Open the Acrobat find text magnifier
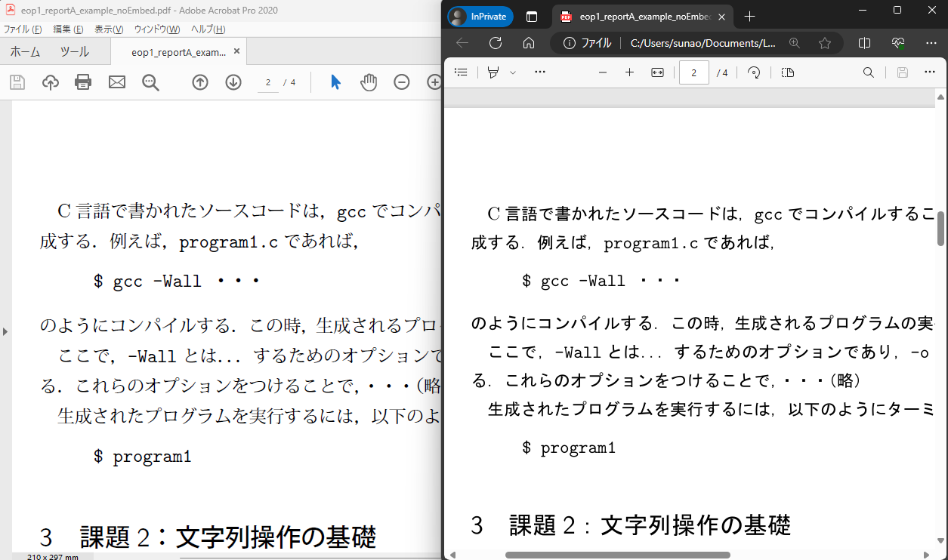 pyautogui.click(x=150, y=82)
